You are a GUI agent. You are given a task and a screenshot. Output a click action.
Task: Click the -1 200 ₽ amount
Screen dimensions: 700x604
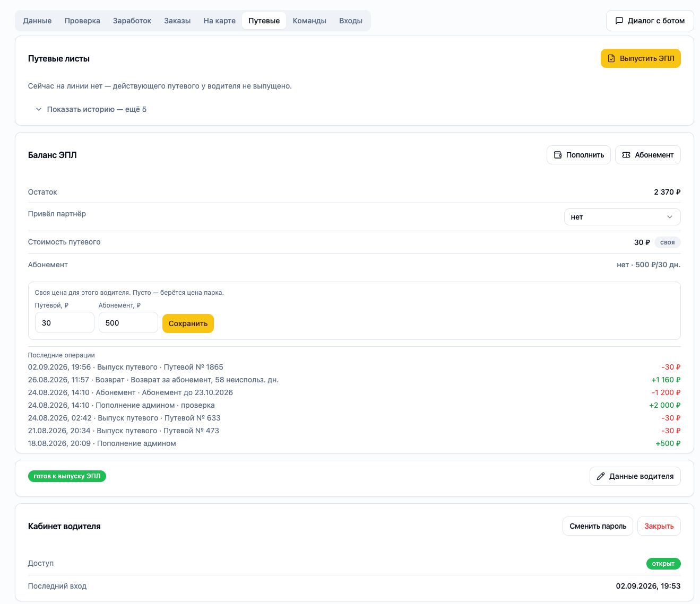click(x=666, y=392)
